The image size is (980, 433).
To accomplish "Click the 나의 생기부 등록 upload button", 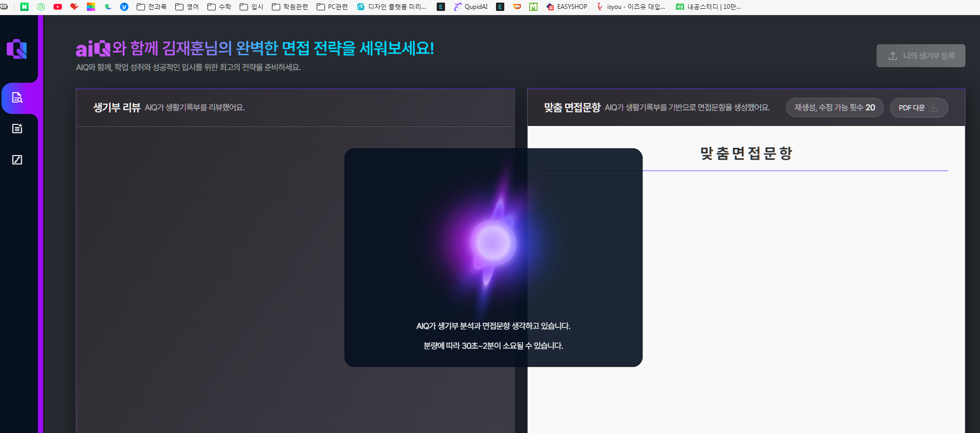I will 921,56.
